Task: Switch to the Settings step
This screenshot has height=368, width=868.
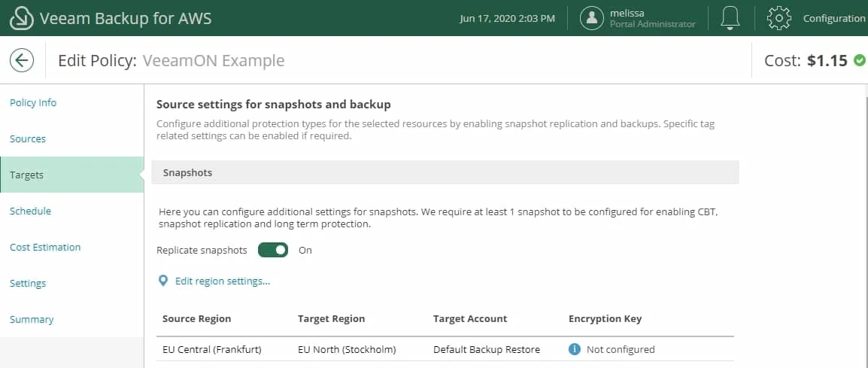Action: pos(28,283)
